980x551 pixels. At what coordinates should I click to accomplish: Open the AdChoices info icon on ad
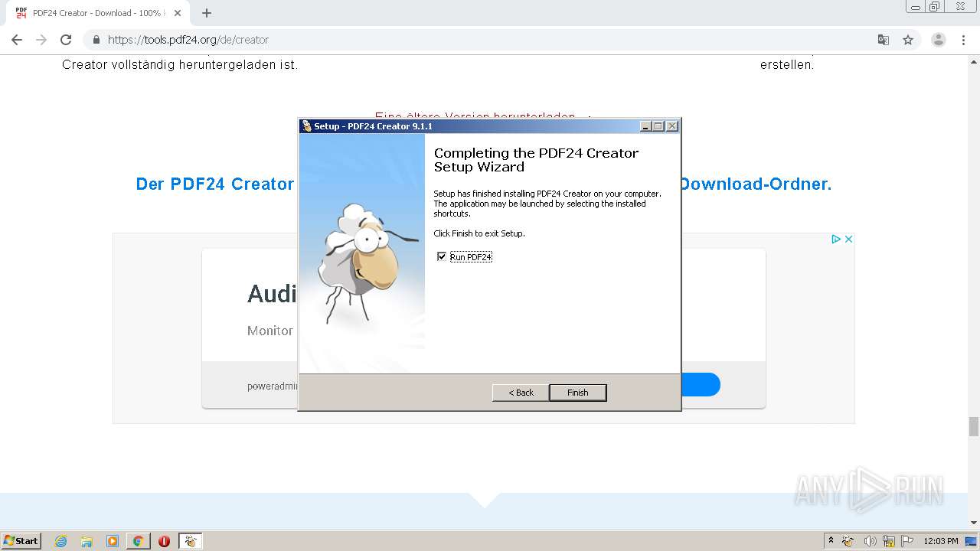(836, 240)
